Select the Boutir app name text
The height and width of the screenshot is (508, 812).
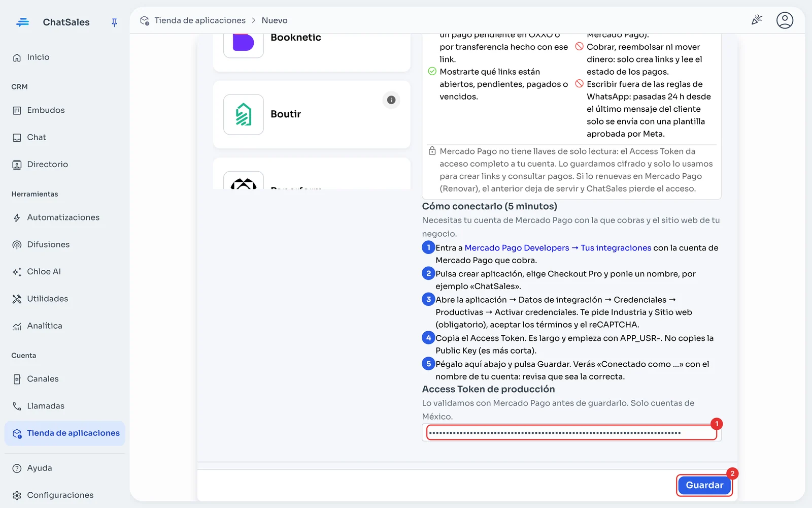tap(286, 114)
